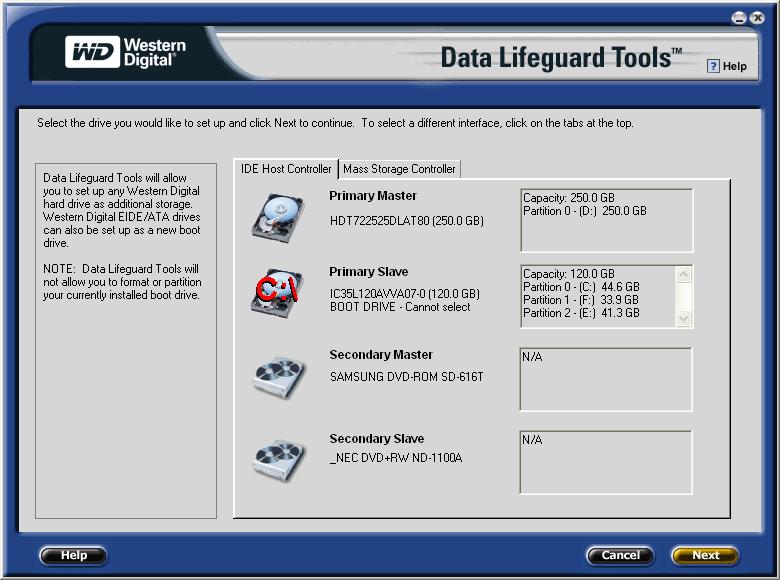Click the NOTE paragraph in the left info panel

[122, 282]
